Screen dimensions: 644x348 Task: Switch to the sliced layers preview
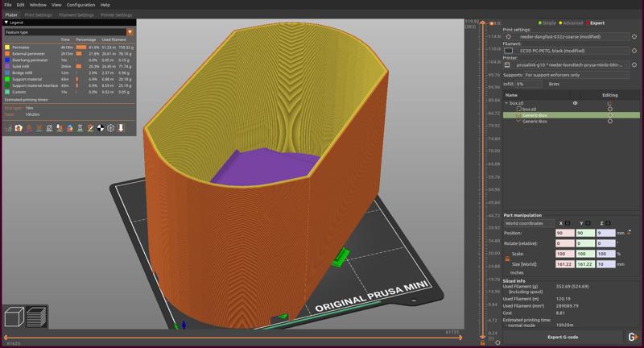(x=36, y=317)
